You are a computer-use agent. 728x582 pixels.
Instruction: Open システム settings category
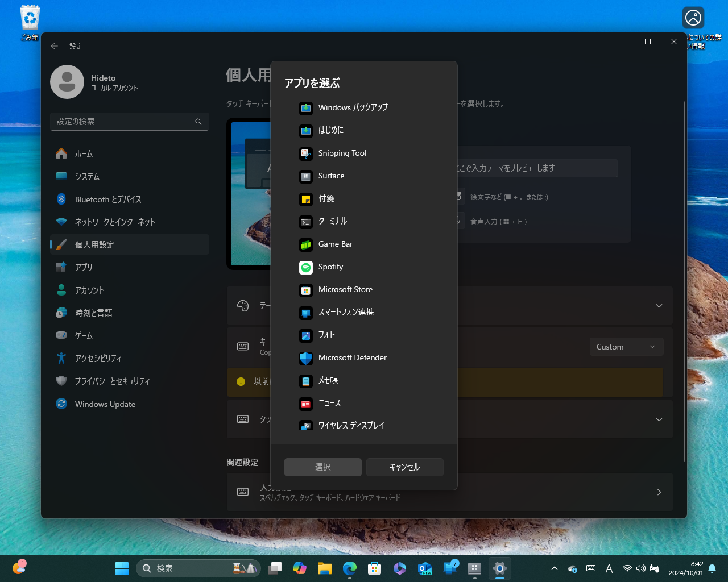(130, 176)
